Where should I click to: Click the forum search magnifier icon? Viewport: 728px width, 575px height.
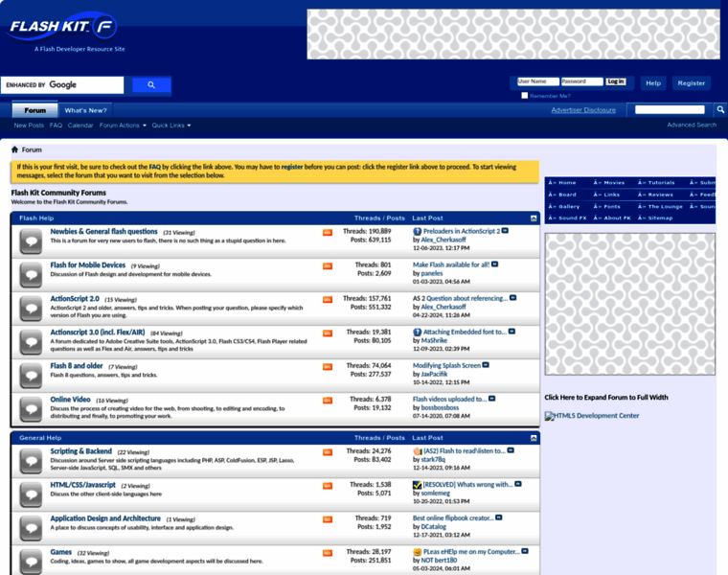click(x=720, y=109)
